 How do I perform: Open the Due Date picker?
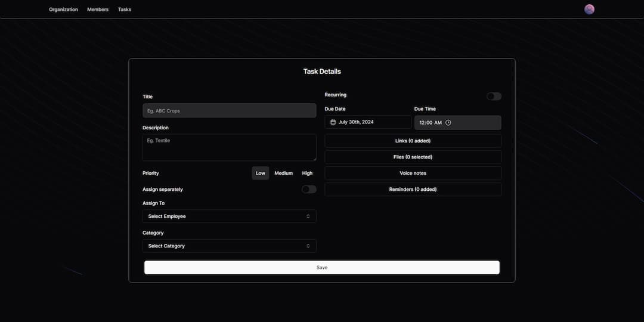pyautogui.click(x=368, y=122)
